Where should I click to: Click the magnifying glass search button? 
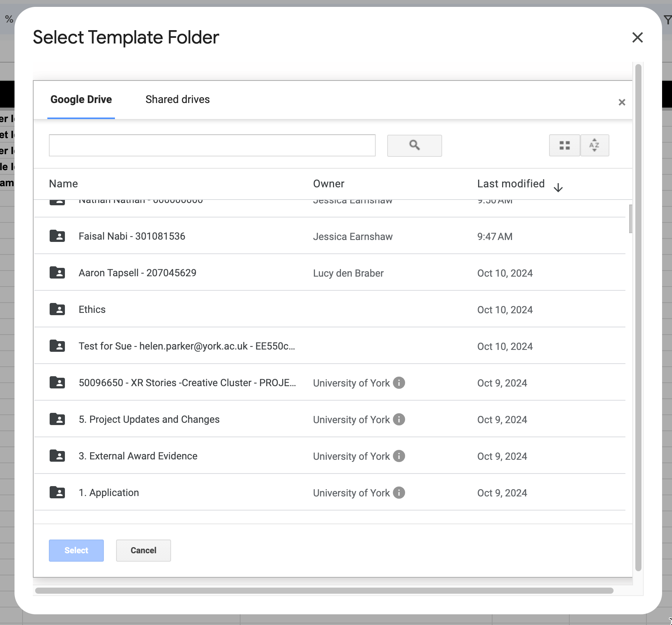[x=414, y=145]
